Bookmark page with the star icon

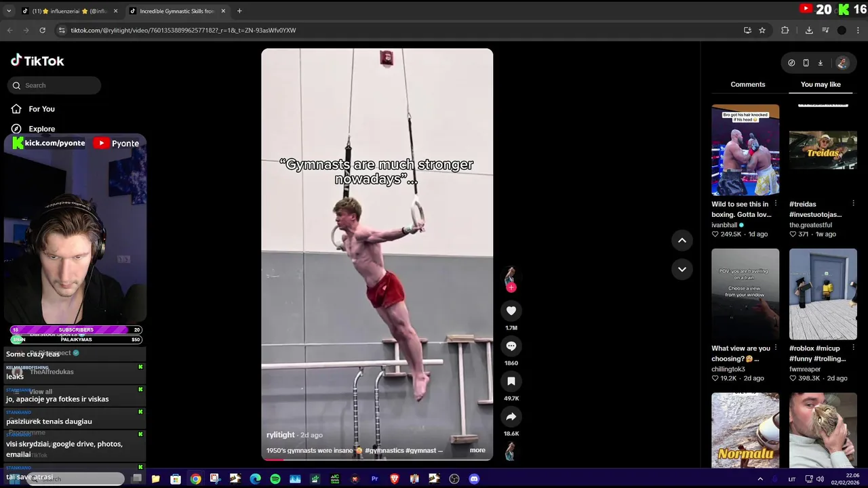click(762, 30)
